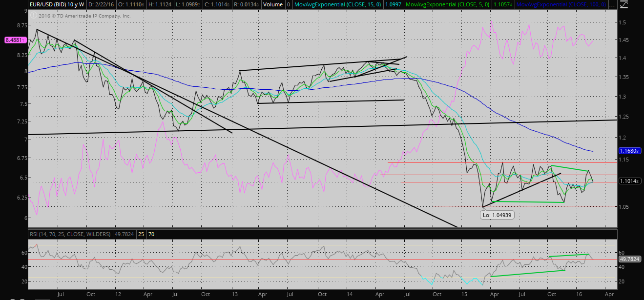Select the EUR/USD (BID) 10 y W symbol label

57,4
